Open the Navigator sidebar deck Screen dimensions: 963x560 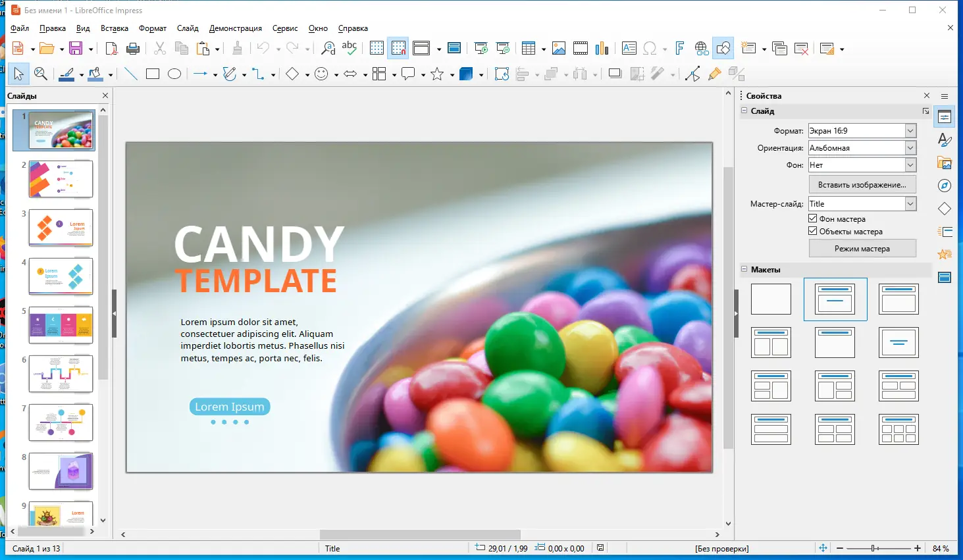coord(945,186)
